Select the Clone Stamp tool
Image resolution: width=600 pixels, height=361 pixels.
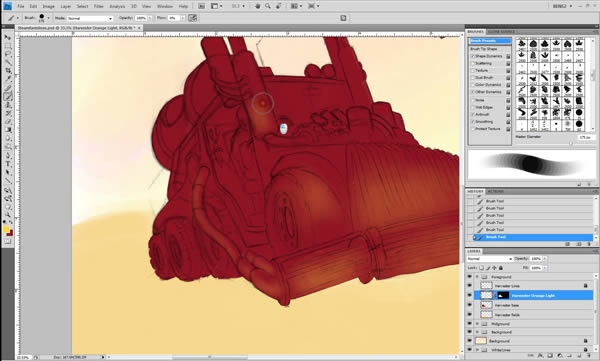pyautogui.click(x=7, y=105)
